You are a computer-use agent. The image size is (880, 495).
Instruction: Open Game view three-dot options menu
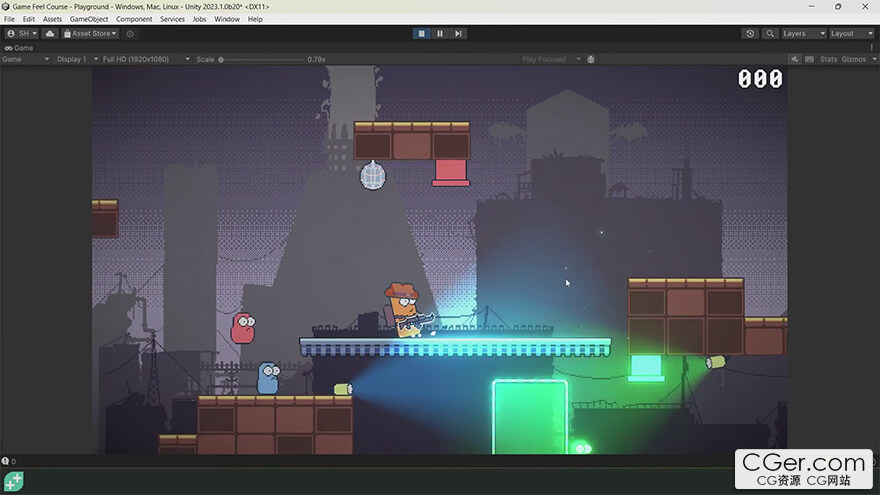point(871,47)
